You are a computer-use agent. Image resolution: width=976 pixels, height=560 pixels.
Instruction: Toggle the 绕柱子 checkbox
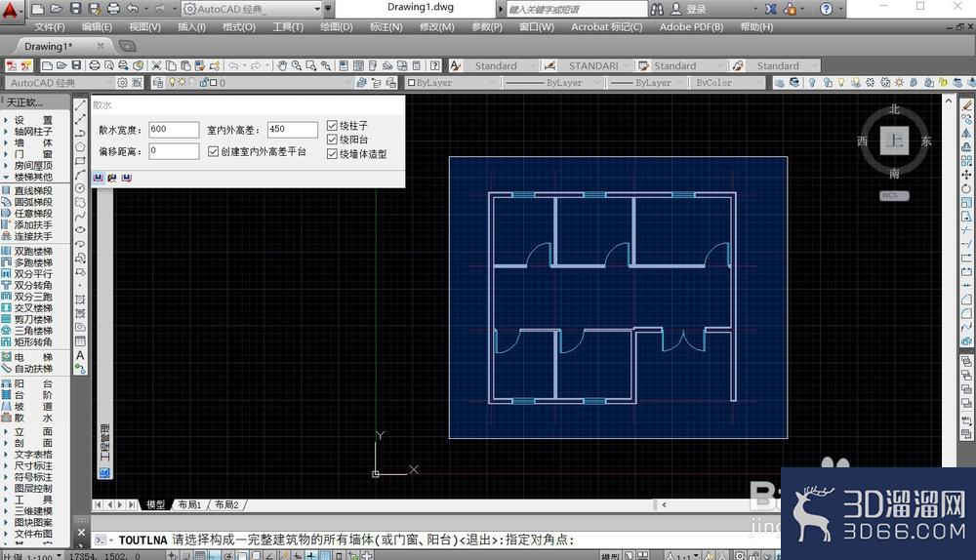[x=332, y=125]
